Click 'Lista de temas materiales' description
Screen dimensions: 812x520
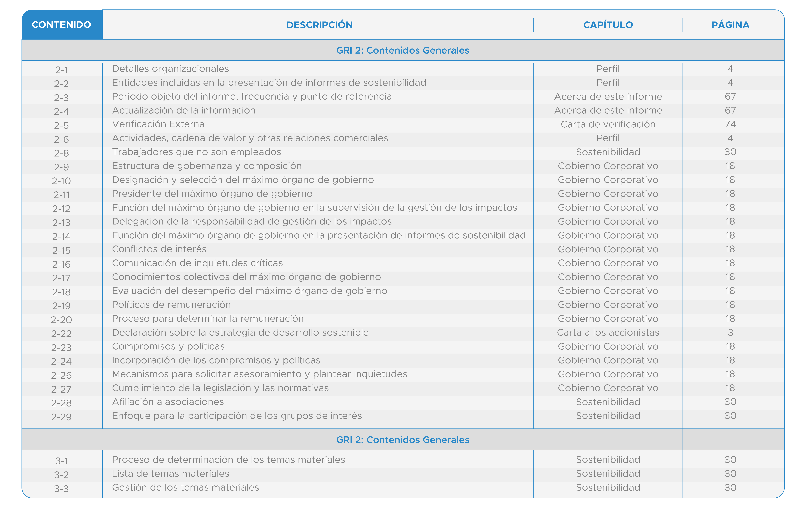coord(171,474)
